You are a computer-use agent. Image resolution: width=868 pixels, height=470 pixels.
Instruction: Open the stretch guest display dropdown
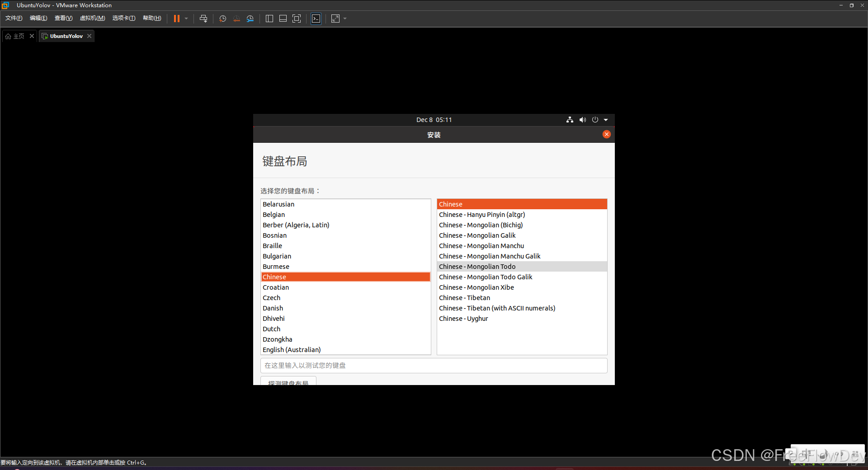pyautogui.click(x=344, y=19)
